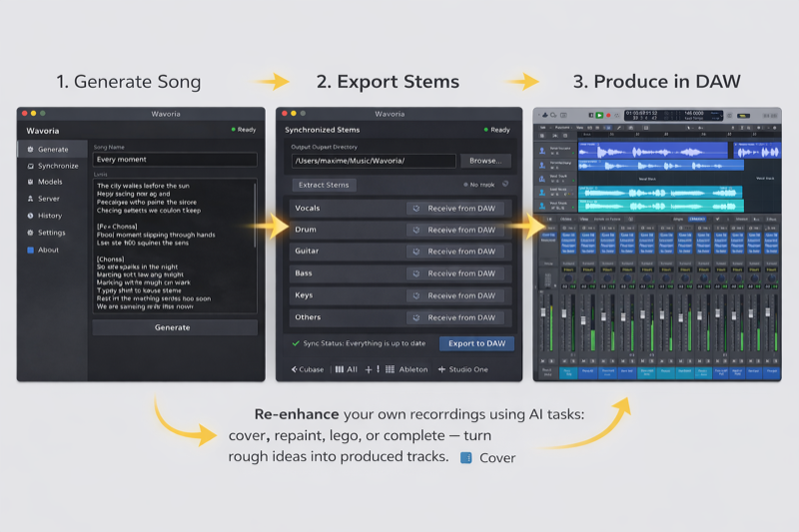799x532 pixels.
Task: Click Ready status in Synchronized Stems window
Action: point(496,130)
